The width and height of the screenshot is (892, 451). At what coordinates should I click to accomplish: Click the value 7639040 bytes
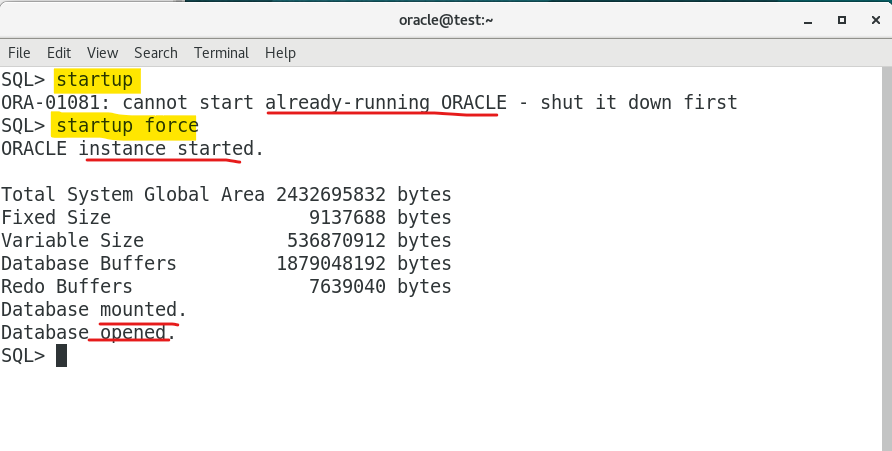380,286
